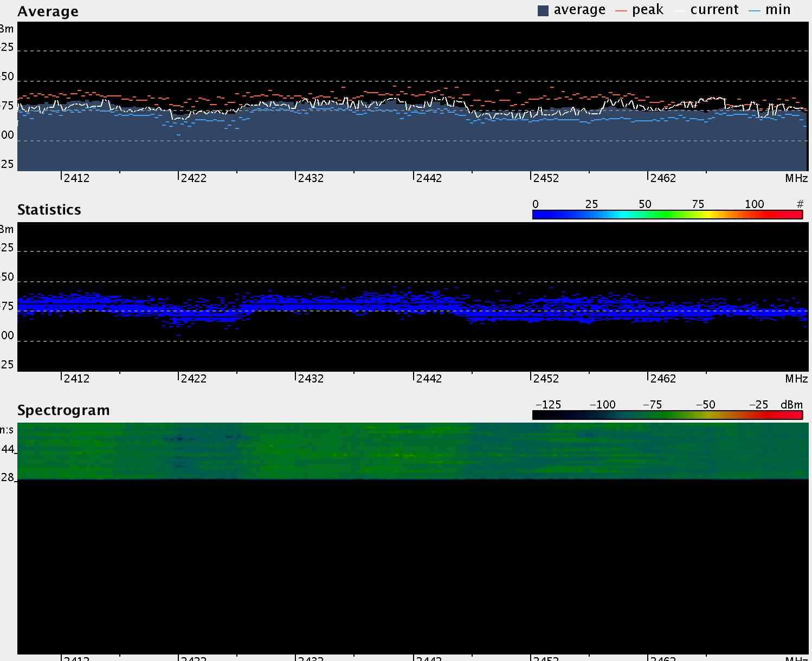Click the Statistics count color scale bar
Screen dimensions: 812x661
click(667, 215)
